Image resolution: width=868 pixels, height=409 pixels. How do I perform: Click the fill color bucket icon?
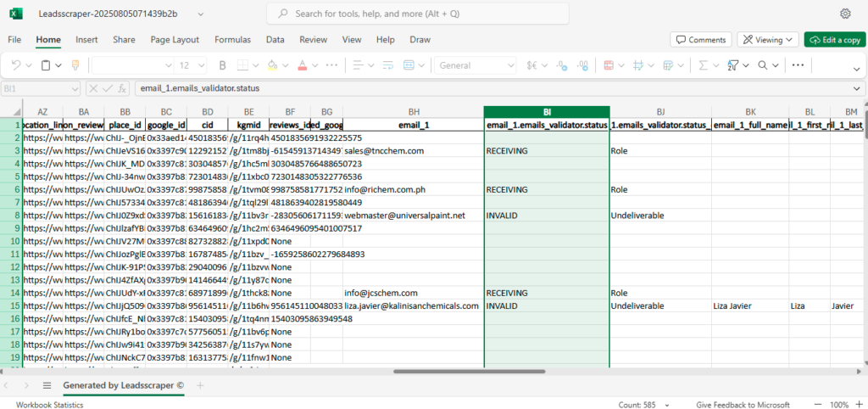coord(273,65)
